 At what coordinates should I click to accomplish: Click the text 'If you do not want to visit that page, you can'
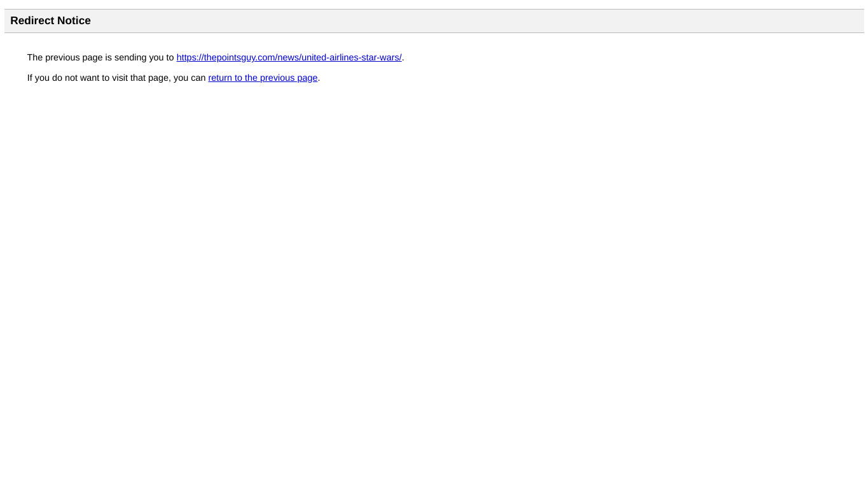[116, 78]
